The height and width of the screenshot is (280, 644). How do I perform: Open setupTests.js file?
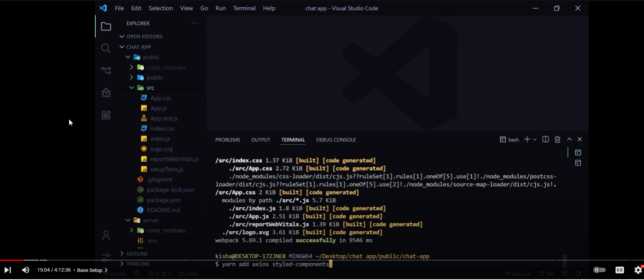(167, 169)
